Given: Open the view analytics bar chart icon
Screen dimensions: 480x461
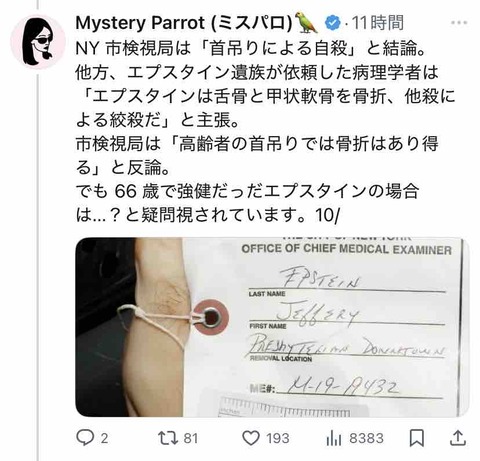Looking at the screenshot, I should click(334, 438).
